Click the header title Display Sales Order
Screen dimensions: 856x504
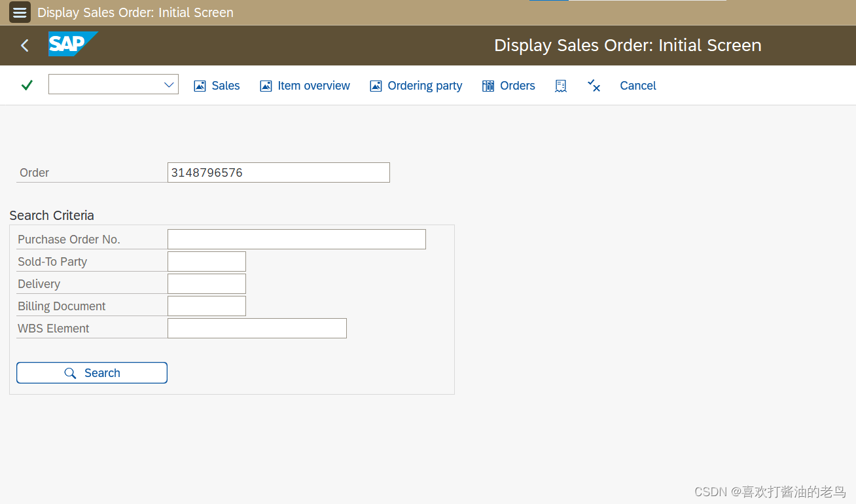[628, 45]
